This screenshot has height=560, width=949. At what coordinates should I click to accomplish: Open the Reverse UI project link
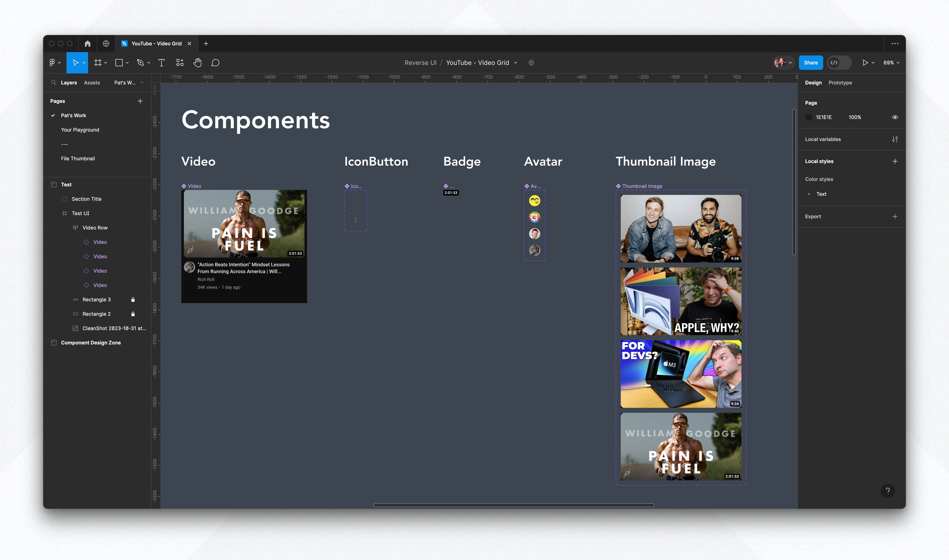click(420, 63)
